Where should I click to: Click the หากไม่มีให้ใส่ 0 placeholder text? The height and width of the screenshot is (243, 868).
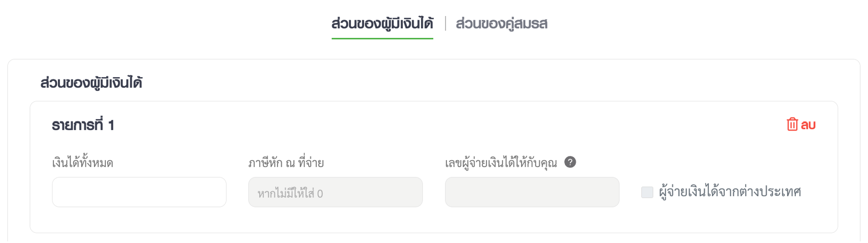(x=290, y=193)
